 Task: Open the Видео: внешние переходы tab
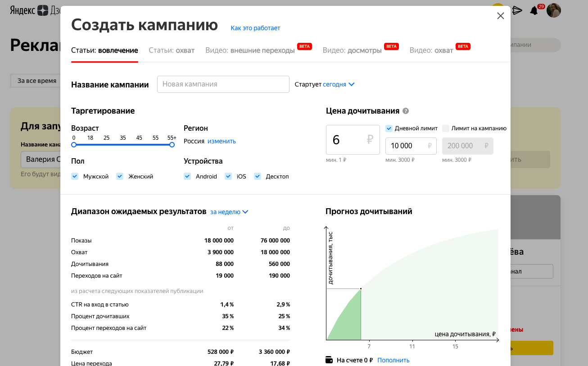(250, 50)
